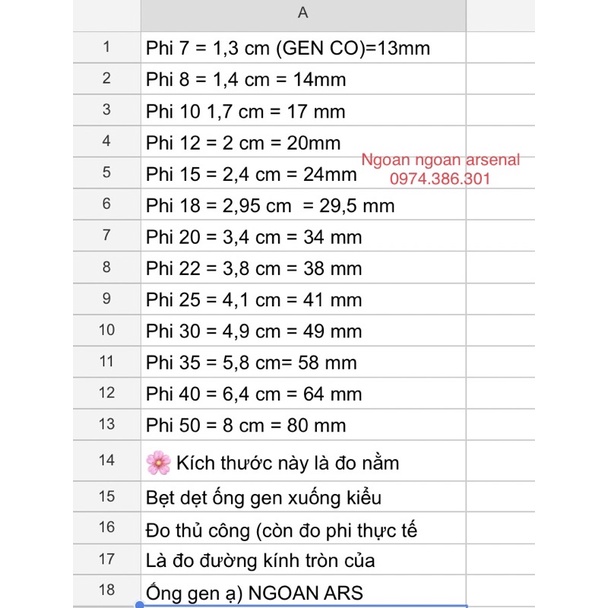Click the Phi 25 = 4,1 cm cell
Screen dimensions: 608x608
click(x=253, y=299)
